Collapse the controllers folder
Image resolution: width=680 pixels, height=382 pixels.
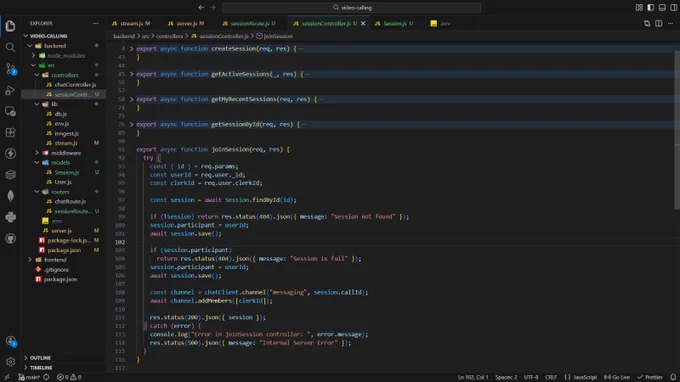pos(37,75)
